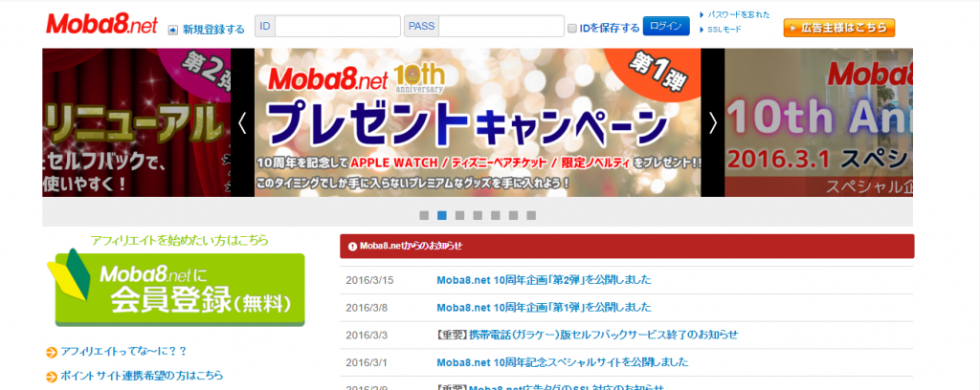This screenshot has height=390, width=980.
Task: Click the orange arrow beside アフィリエイトってな〜に
Action: (52, 352)
